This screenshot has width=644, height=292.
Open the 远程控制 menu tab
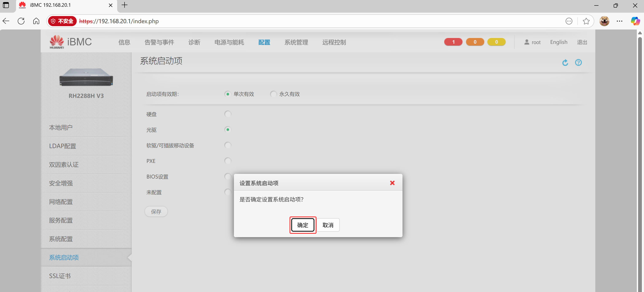[x=334, y=42]
